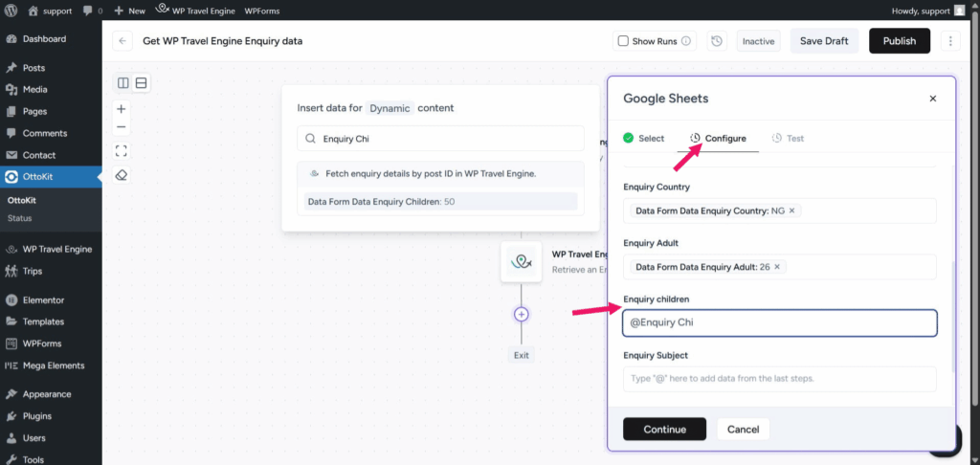Image resolution: width=980 pixels, height=465 pixels.
Task: Toggle the Inactive status button
Action: pyautogui.click(x=758, y=41)
